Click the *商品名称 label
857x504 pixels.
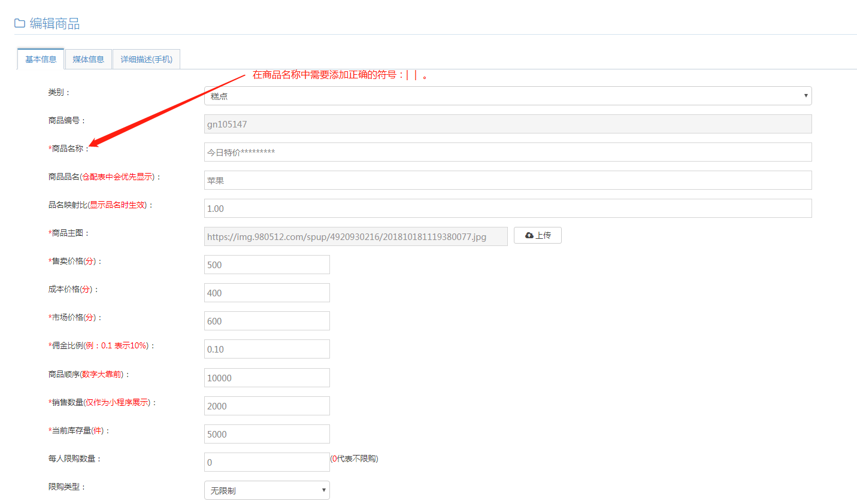coord(69,148)
